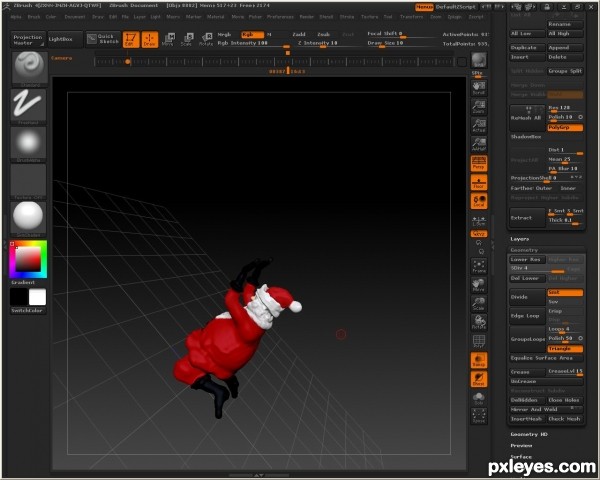Select the Zoom canvas icon
600x480 pixels.
click(x=479, y=107)
